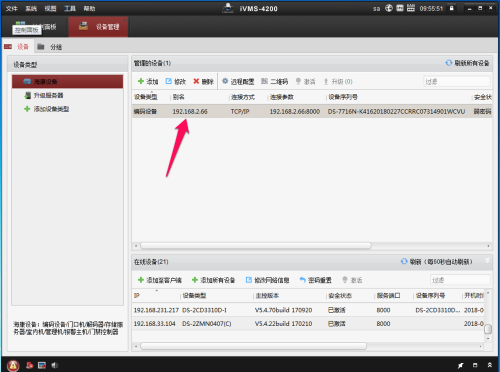This screenshot has height=372, width=500.
Task: Show the 二维码 QR code
Action: (274, 81)
